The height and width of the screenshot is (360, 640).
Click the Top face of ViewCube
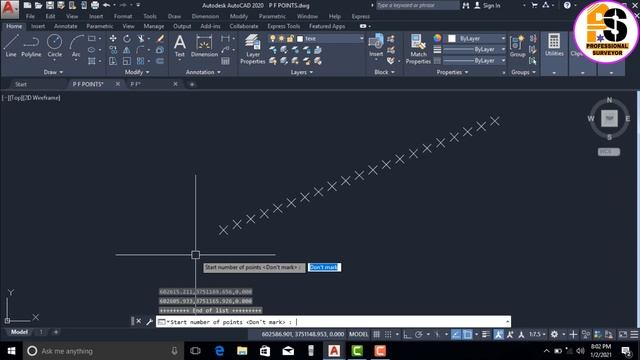(609, 118)
